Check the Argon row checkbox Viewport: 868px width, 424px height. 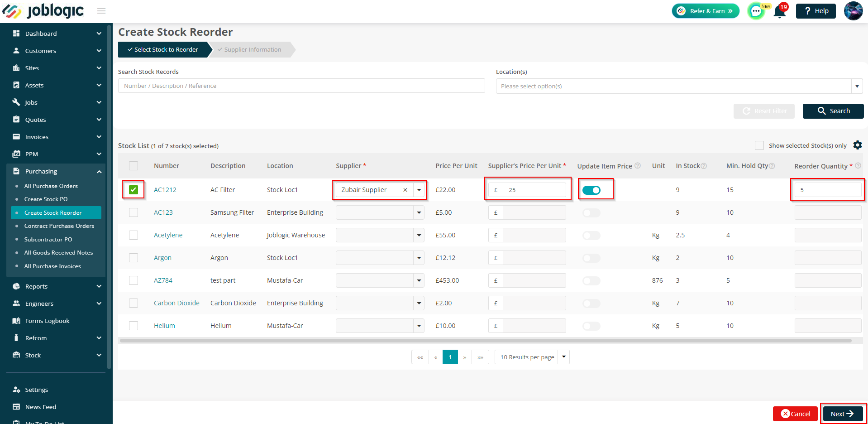coord(134,258)
